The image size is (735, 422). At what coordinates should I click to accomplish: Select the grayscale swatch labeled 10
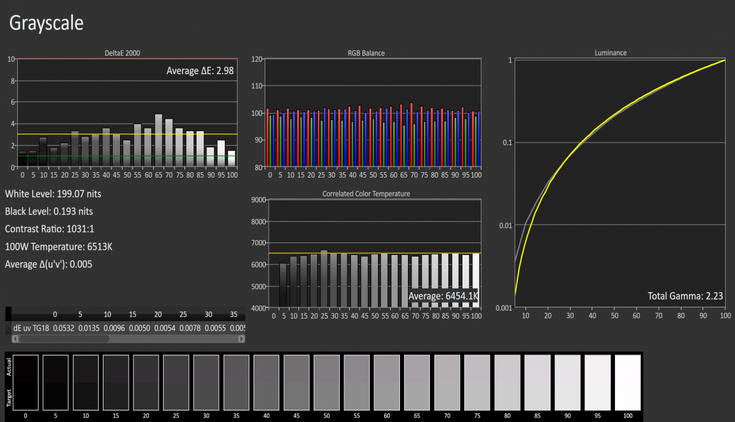tap(86, 383)
